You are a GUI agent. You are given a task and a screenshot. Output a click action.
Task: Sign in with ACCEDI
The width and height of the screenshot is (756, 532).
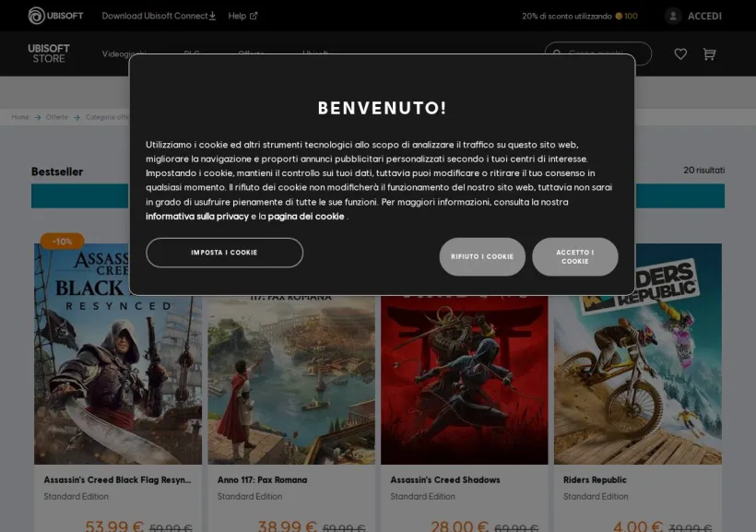tap(704, 16)
